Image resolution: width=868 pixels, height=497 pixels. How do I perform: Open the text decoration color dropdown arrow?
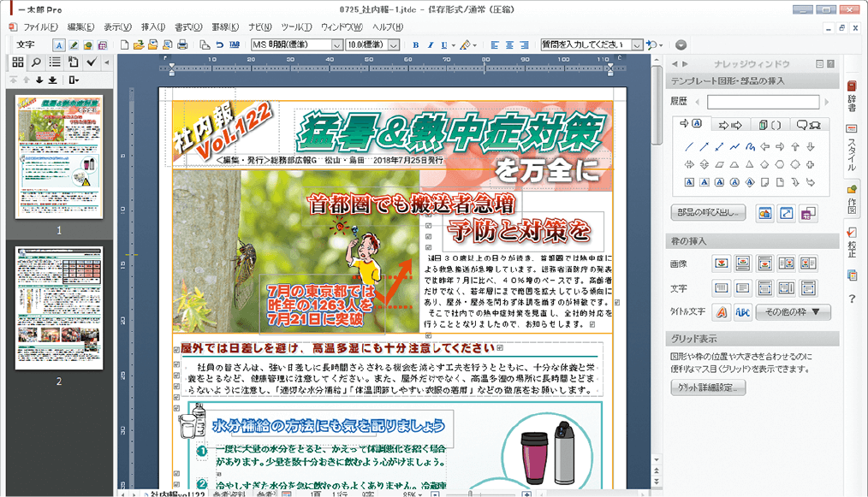(x=475, y=45)
